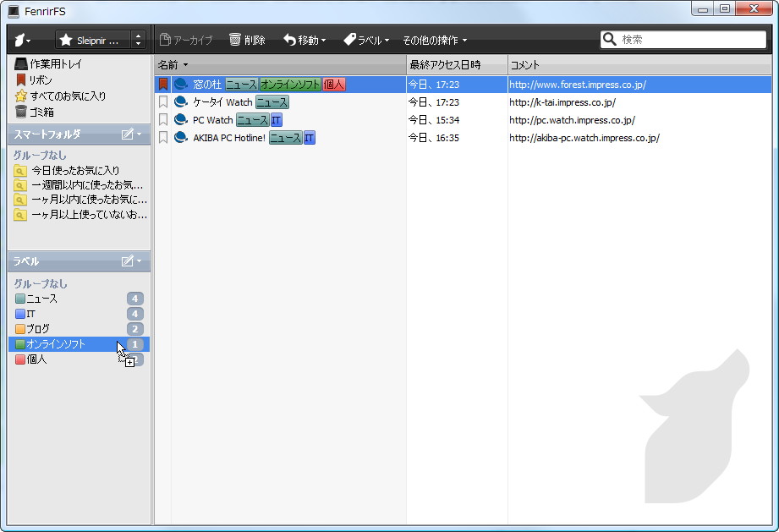Viewport: 779px width, 532px height.
Task: Click the ニュース tag on 窓の杜 row
Action: click(241, 85)
